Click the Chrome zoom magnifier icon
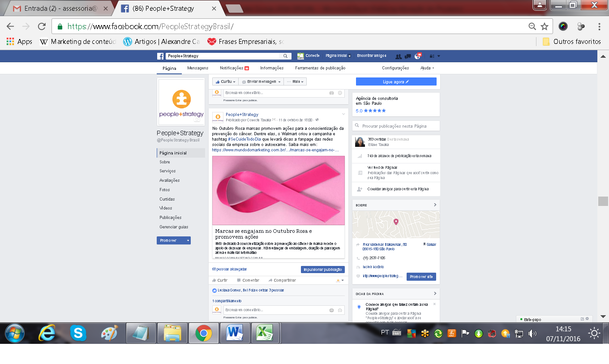Screen dimensions: 609x364 click(x=532, y=26)
